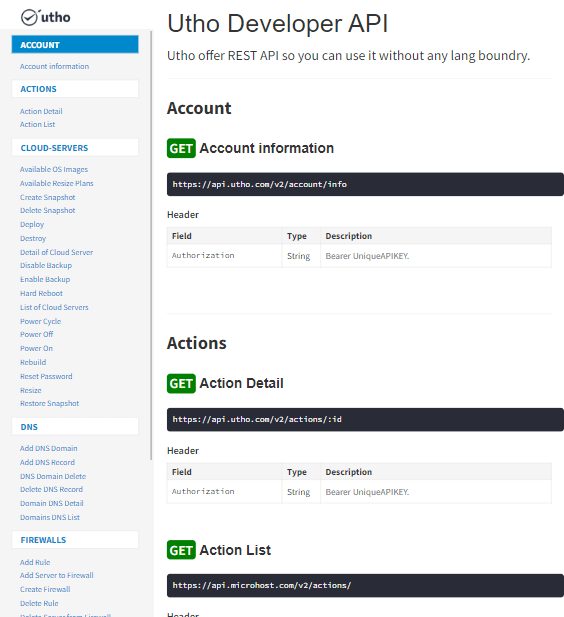This screenshot has height=617, width=564.
Task: Open Available OS Images link
Action: (54, 169)
